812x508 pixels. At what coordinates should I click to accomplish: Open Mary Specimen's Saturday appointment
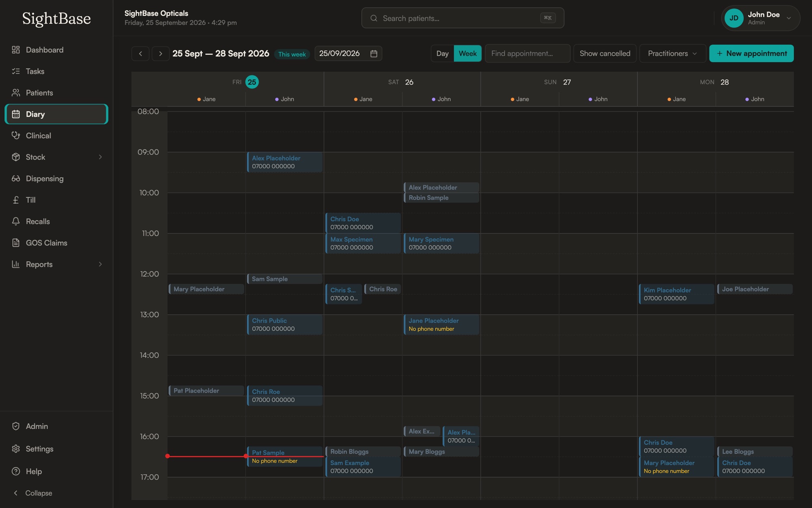tap(441, 243)
